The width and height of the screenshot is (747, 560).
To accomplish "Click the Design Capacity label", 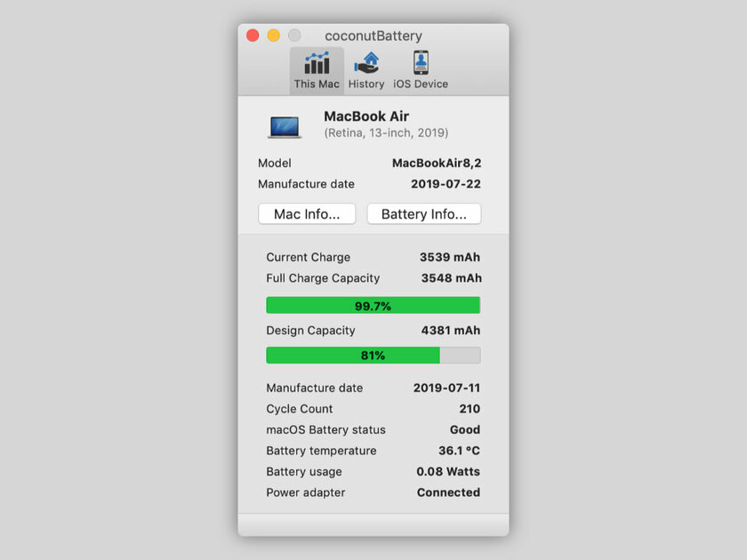I will pos(310,331).
